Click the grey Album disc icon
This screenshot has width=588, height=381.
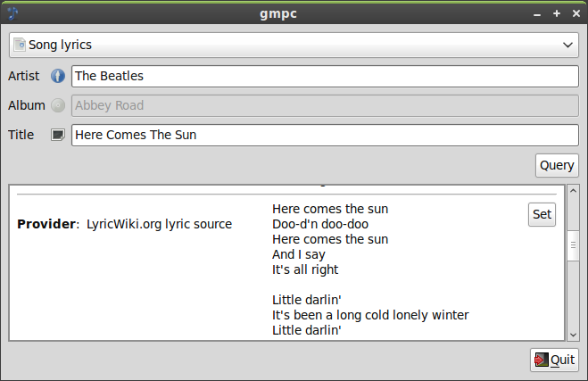[59, 105]
